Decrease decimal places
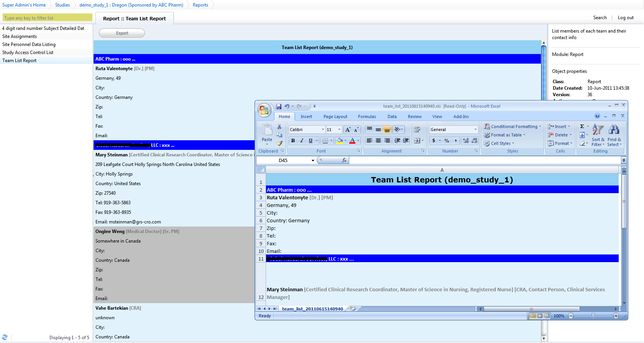 pyautogui.click(x=474, y=141)
